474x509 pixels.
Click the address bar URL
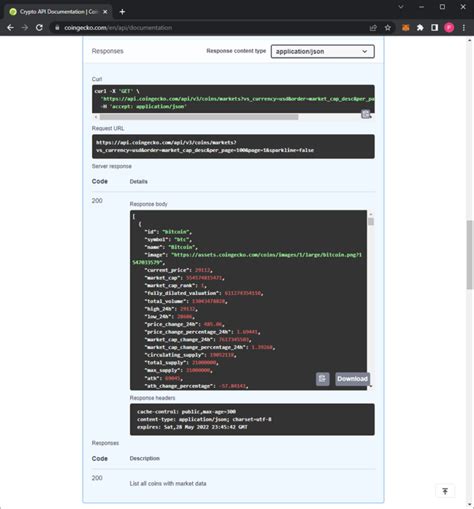(x=118, y=28)
